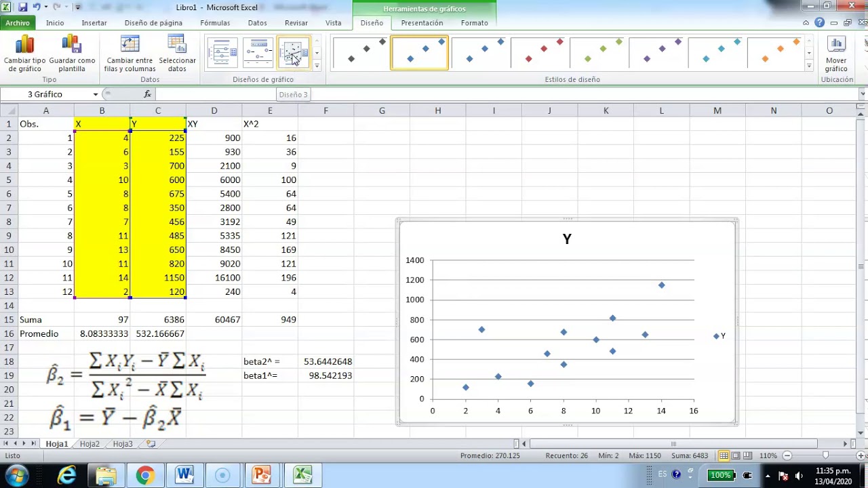The height and width of the screenshot is (488, 868).
Task: Click Cambiar entre filas y columnas
Action: (130, 53)
